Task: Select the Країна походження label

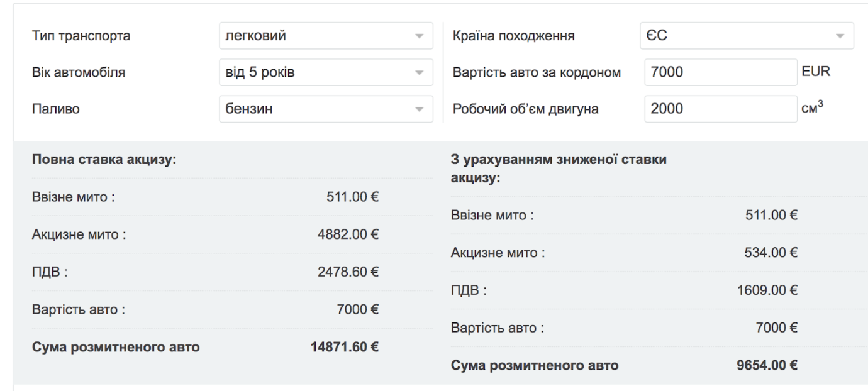Action: (x=513, y=36)
